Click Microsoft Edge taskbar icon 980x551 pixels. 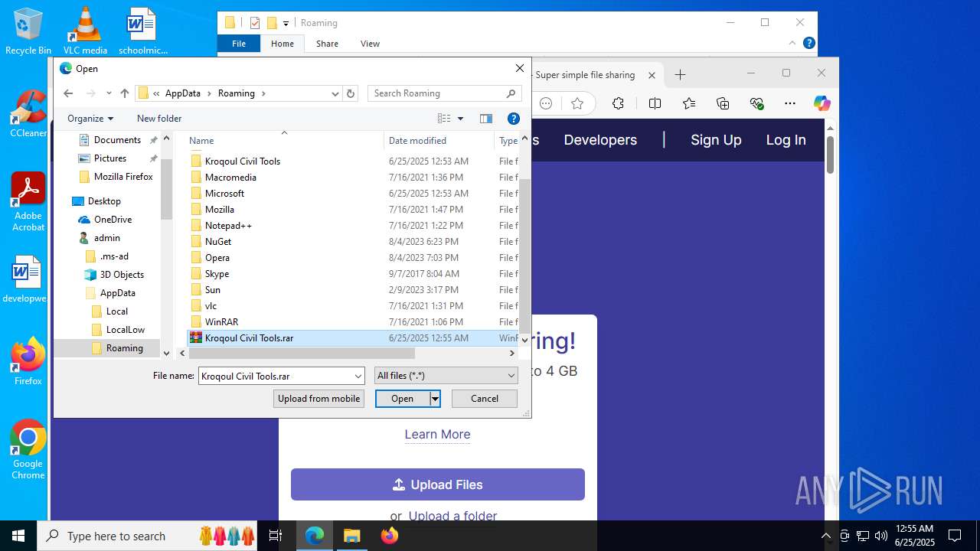[x=315, y=536]
